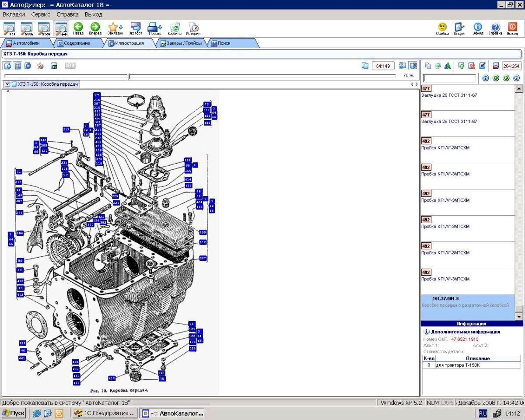
Task: Toggle the 3D view button
Action: (70, 66)
